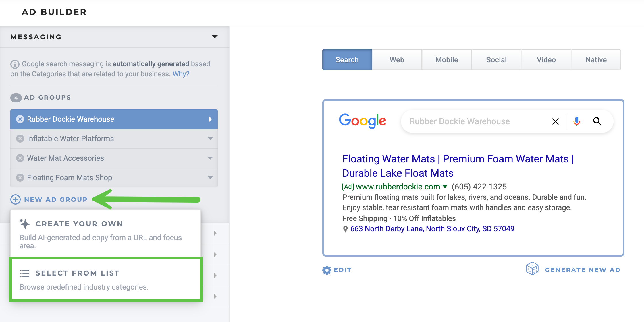
Task: Choose Select From List option
Action: pyautogui.click(x=106, y=279)
